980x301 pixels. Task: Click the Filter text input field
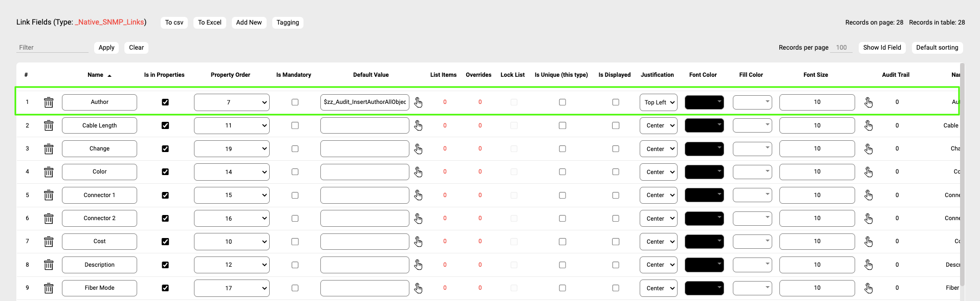point(52,48)
